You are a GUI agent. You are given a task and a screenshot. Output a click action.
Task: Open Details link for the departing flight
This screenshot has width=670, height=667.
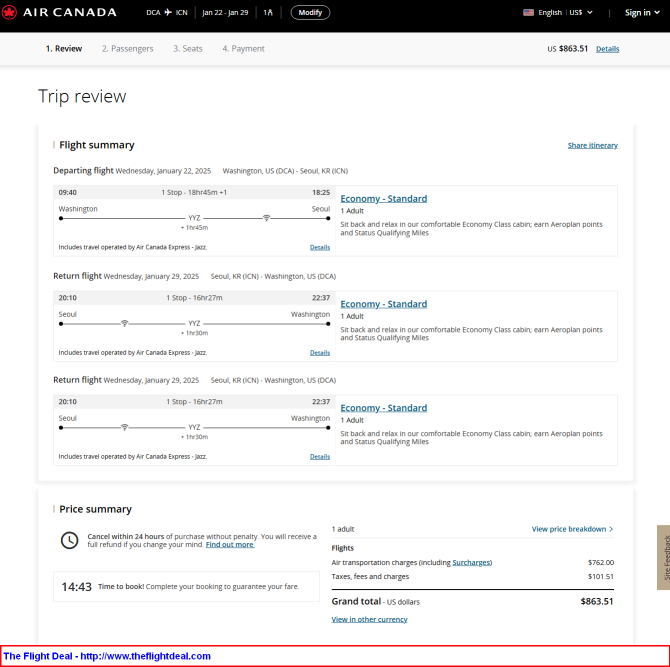[320, 247]
